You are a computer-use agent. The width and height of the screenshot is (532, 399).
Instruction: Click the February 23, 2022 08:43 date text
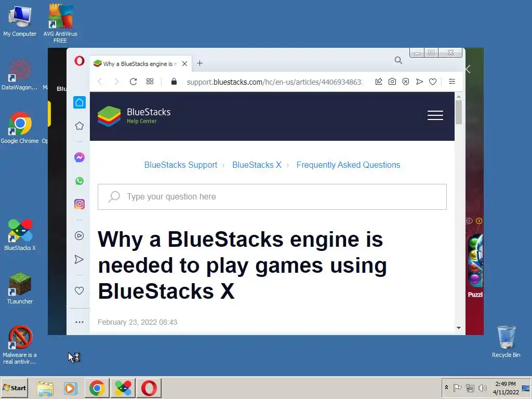pyautogui.click(x=137, y=322)
